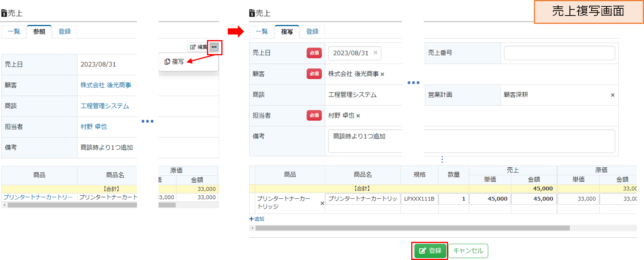Open the 村野 卓也 staff link
The image size is (644, 260).
(93, 127)
